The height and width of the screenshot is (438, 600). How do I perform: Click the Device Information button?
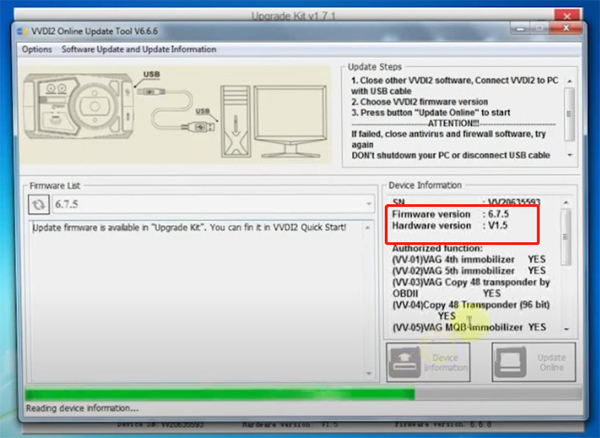pyautogui.click(x=428, y=362)
